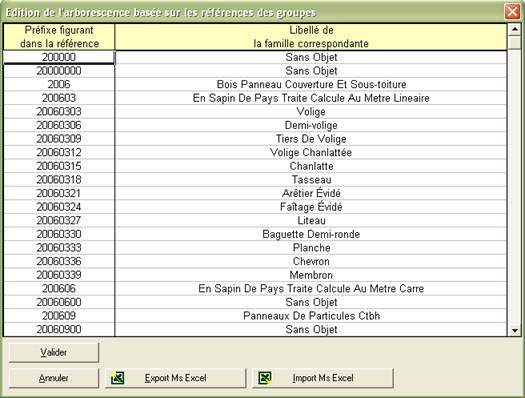Click the 'Tiers De Volige' label cell
Image resolution: width=525 pixels, height=398 pixels.
click(x=311, y=139)
